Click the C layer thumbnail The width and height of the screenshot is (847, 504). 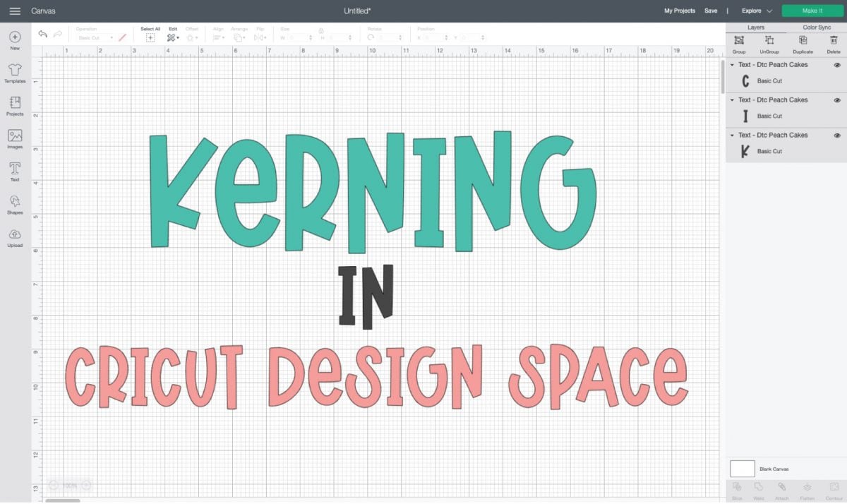point(745,80)
